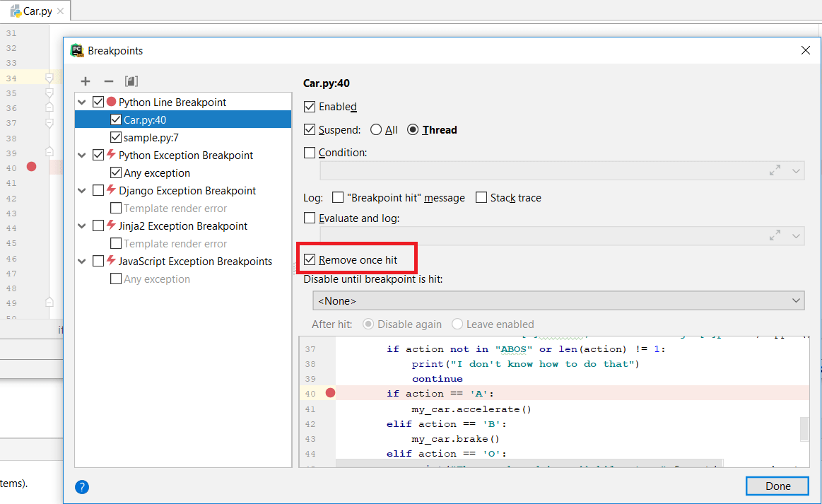Click fold marker at editor line 34
The height and width of the screenshot is (504, 822).
[x=49, y=78]
